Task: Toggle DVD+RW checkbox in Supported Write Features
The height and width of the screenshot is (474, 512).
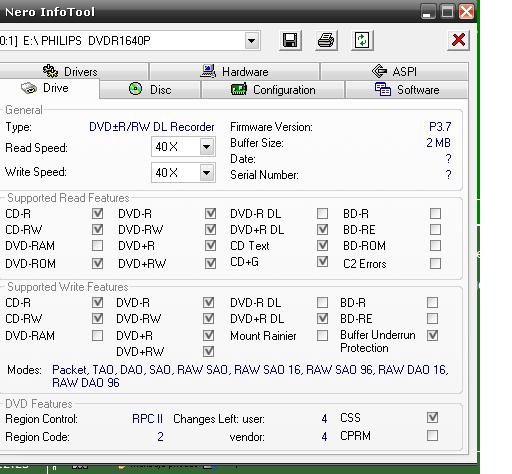Action: coord(208,351)
